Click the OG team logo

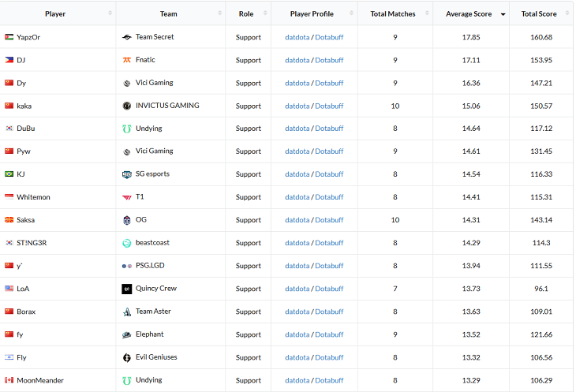pos(127,220)
